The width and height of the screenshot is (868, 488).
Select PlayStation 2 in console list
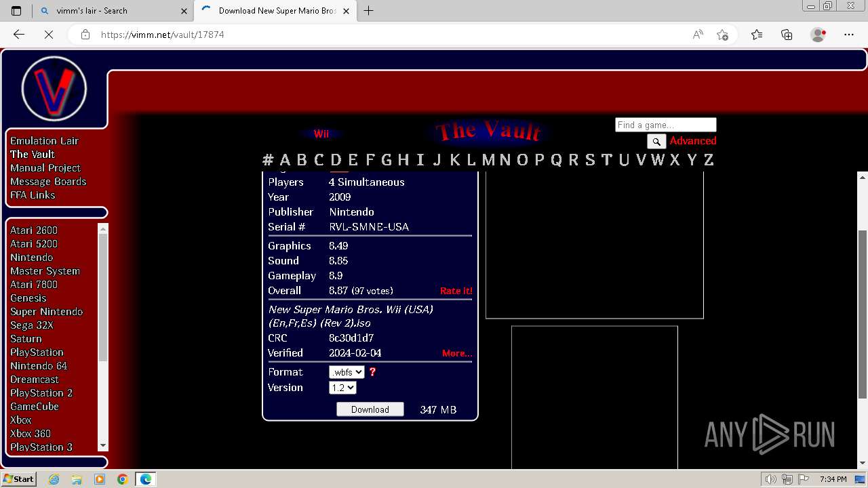pos(41,393)
